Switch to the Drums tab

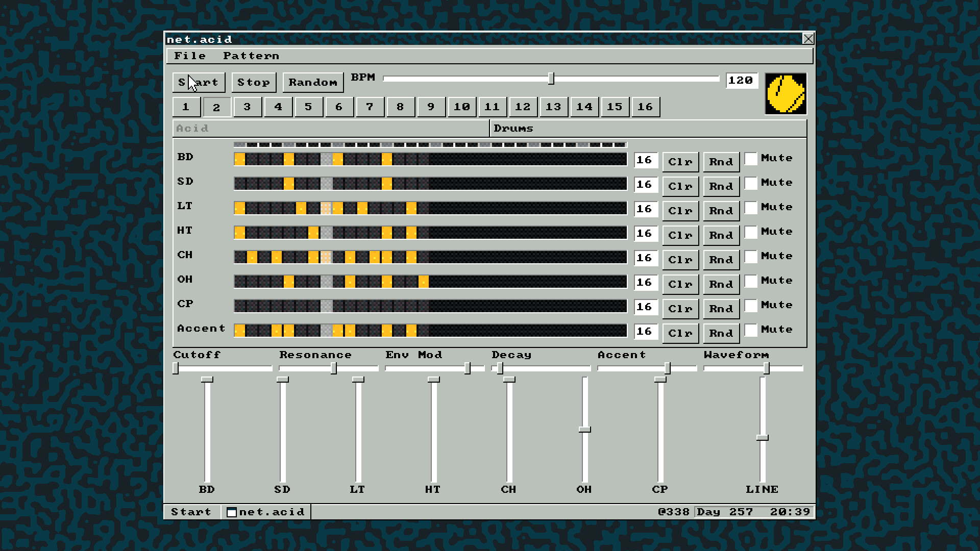tap(648, 129)
